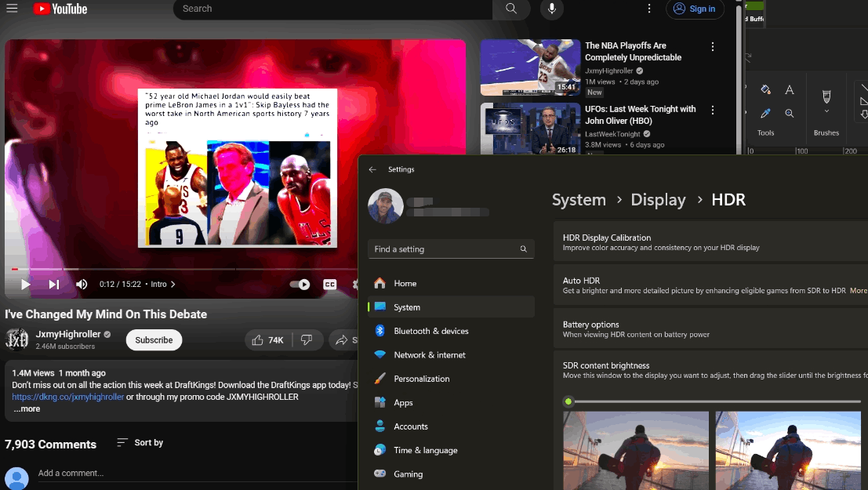
Task: Open Bluetooth & devices settings
Action: [430, 331]
